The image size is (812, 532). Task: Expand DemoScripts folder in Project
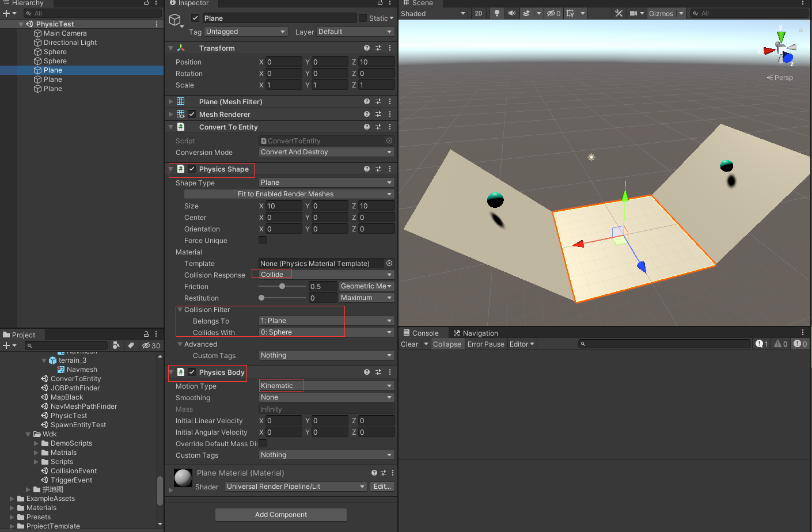36,443
